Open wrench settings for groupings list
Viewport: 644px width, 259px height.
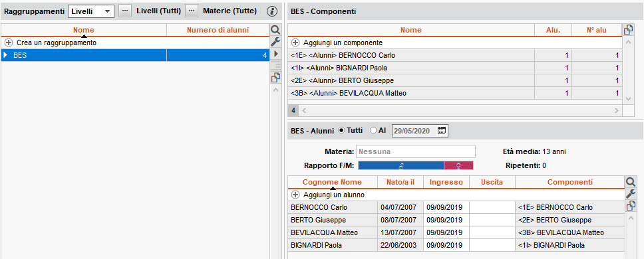pyautogui.click(x=275, y=41)
